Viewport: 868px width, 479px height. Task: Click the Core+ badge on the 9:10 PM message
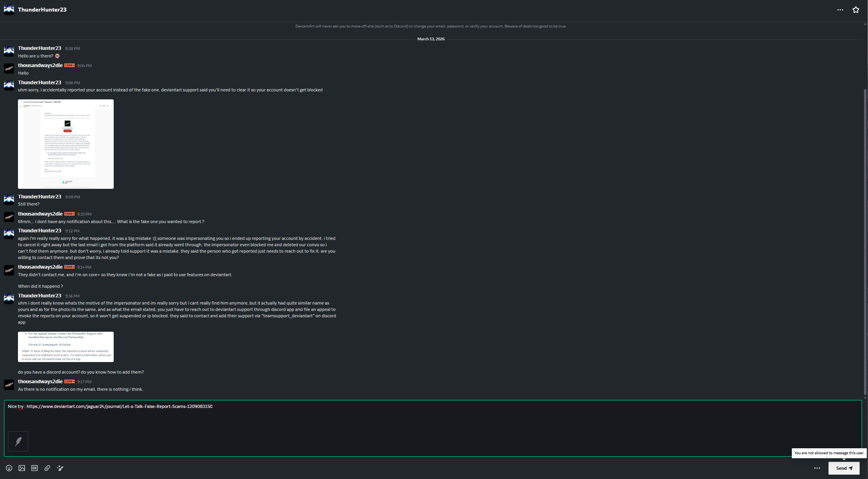(69, 214)
